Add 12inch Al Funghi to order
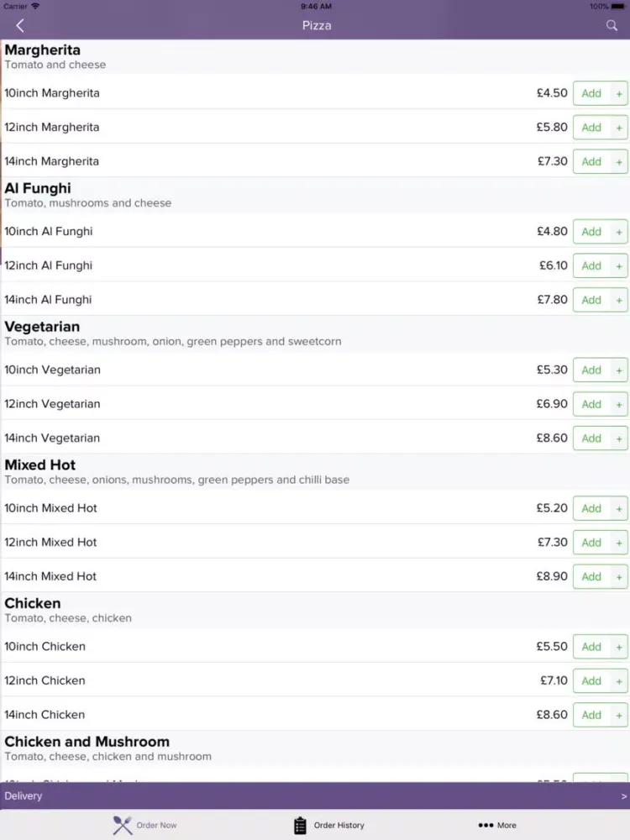 pos(591,265)
